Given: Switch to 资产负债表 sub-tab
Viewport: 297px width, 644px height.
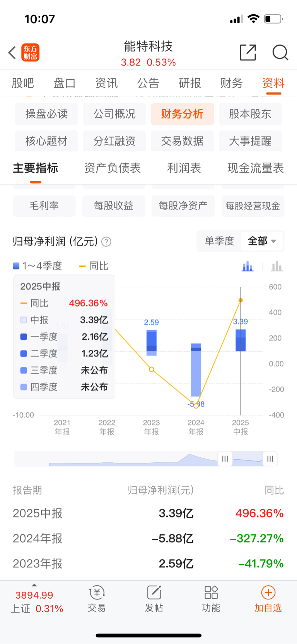Looking at the screenshot, I should click(113, 168).
